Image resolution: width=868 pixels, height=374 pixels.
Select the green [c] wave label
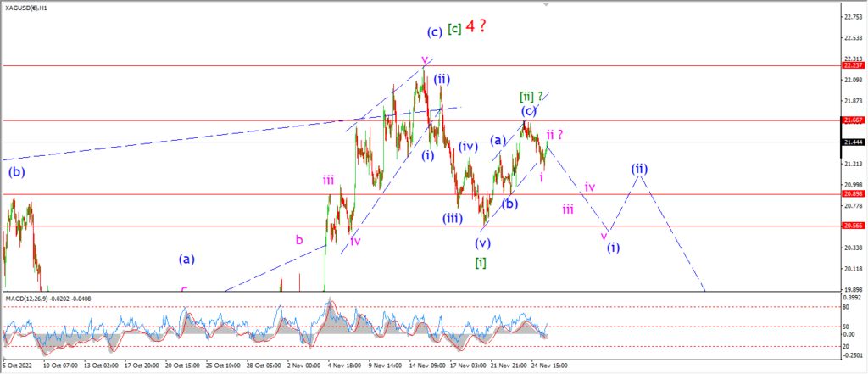coord(454,30)
